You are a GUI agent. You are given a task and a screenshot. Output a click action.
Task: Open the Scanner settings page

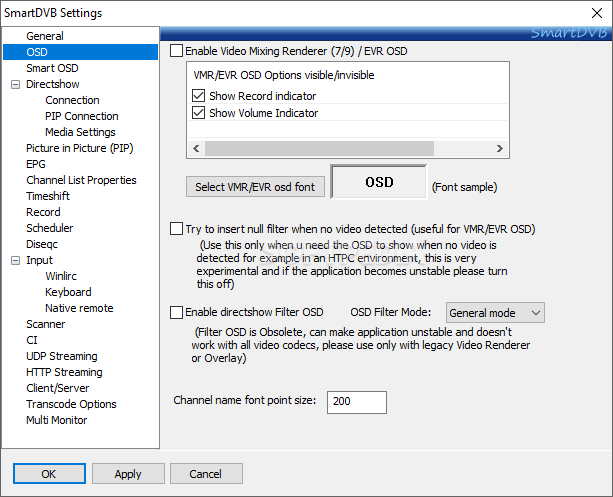(x=45, y=324)
